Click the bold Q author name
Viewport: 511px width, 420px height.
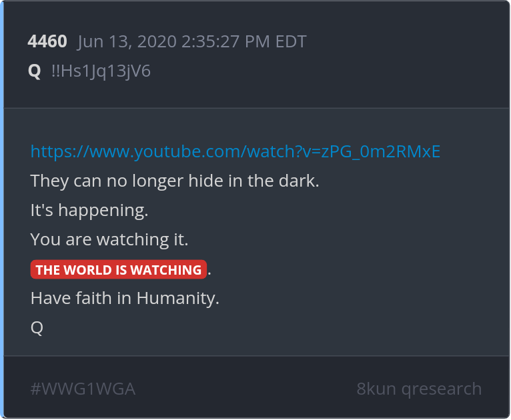pos(35,71)
